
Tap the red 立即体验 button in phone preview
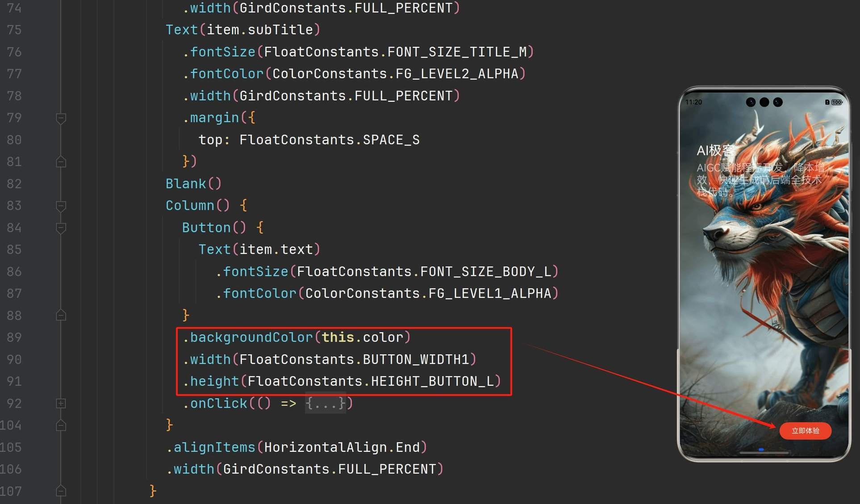[805, 431]
